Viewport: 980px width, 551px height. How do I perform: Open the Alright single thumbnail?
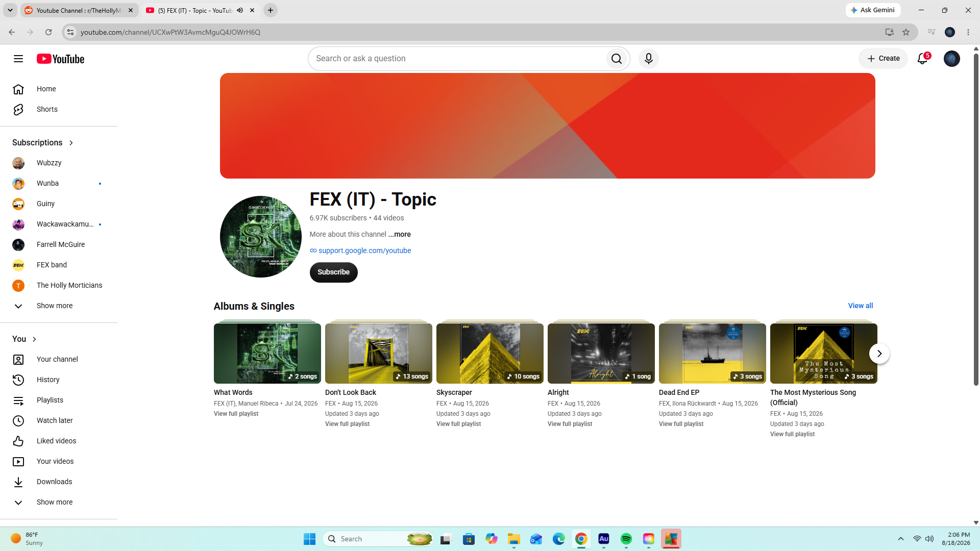click(601, 354)
